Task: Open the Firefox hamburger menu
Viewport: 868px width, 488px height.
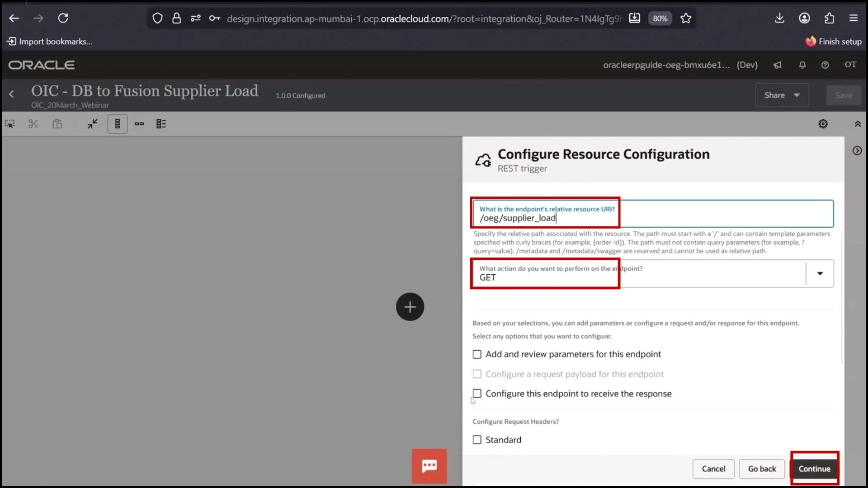Action: click(853, 18)
